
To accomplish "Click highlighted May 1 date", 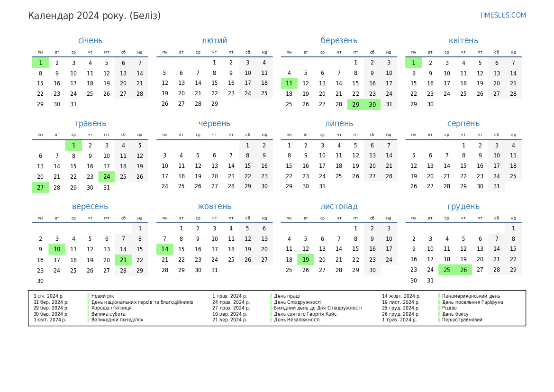I will pos(73,145).
